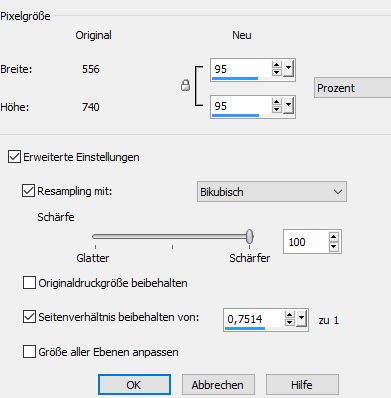Increase the Seitenverhältnis ratio with up arrow
The image size is (391, 398).
[x=289, y=315]
